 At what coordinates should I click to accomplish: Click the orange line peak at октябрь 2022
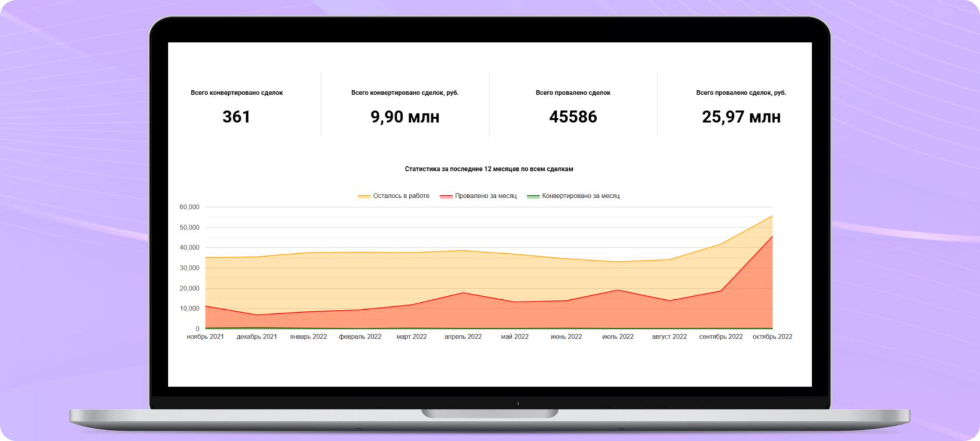(772, 216)
